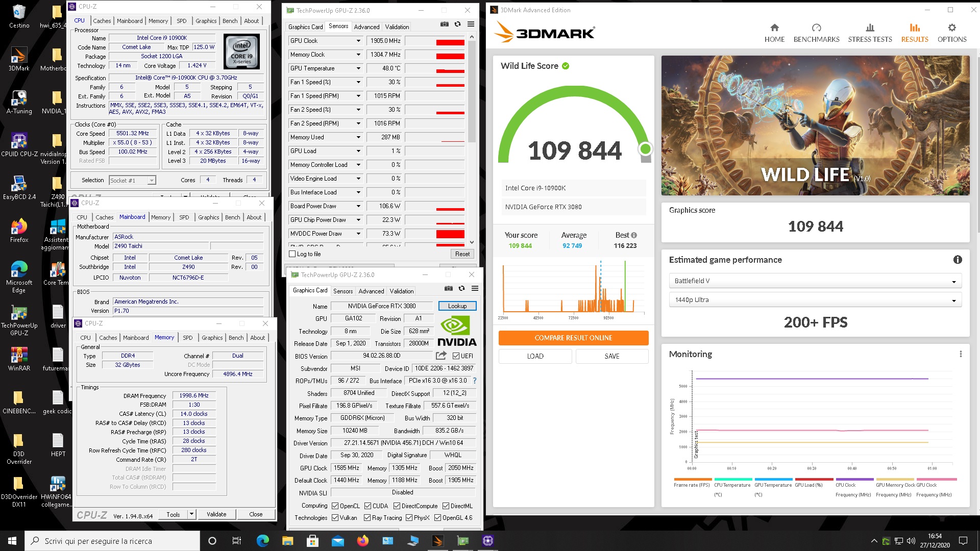Open the GPU Temperature sensor dropdown

358,68
